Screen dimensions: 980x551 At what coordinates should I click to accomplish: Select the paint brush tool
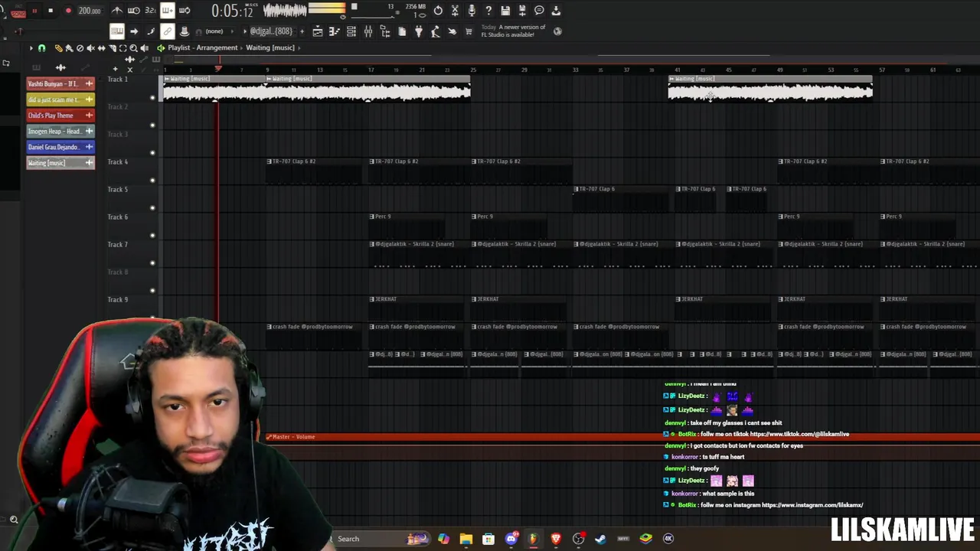[69, 48]
